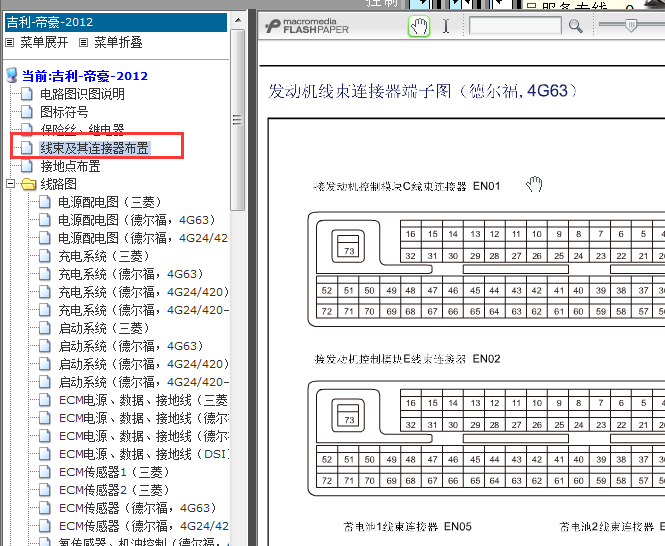Open ECM传感器1（三菱）
665x546 pixels.
click(x=114, y=472)
